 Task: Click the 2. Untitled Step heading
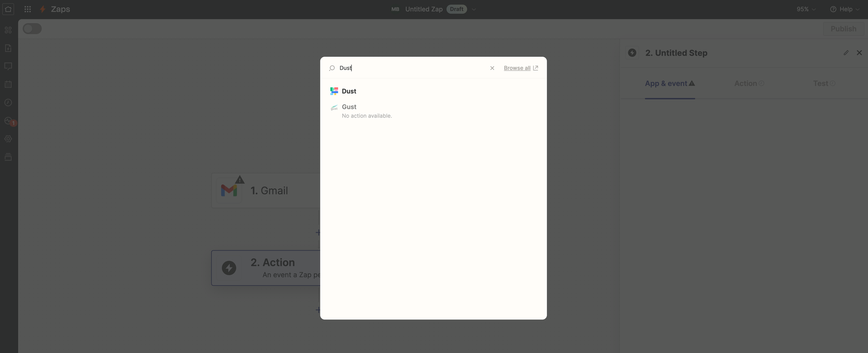point(676,53)
